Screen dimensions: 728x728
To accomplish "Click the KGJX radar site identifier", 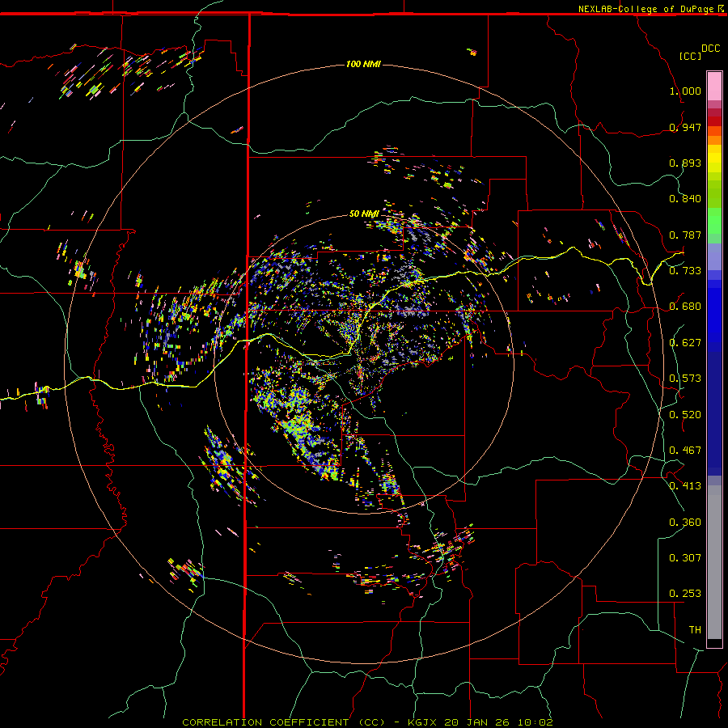I will click(423, 722).
